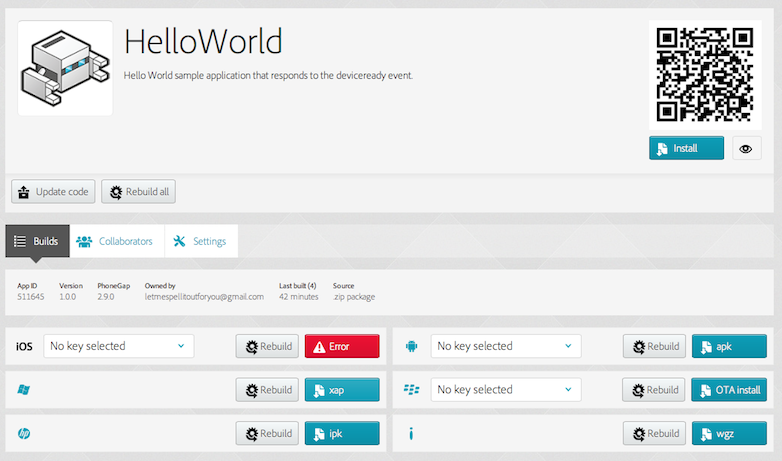This screenshot has width=782, height=461.
Task: Open the BlackBerry key selection dropdown
Action: coord(506,390)
